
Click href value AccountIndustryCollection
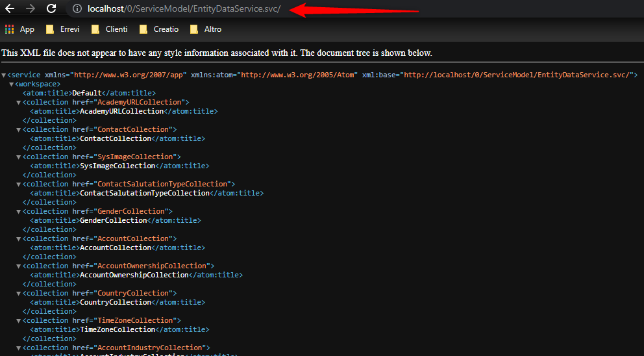[150, 348]
